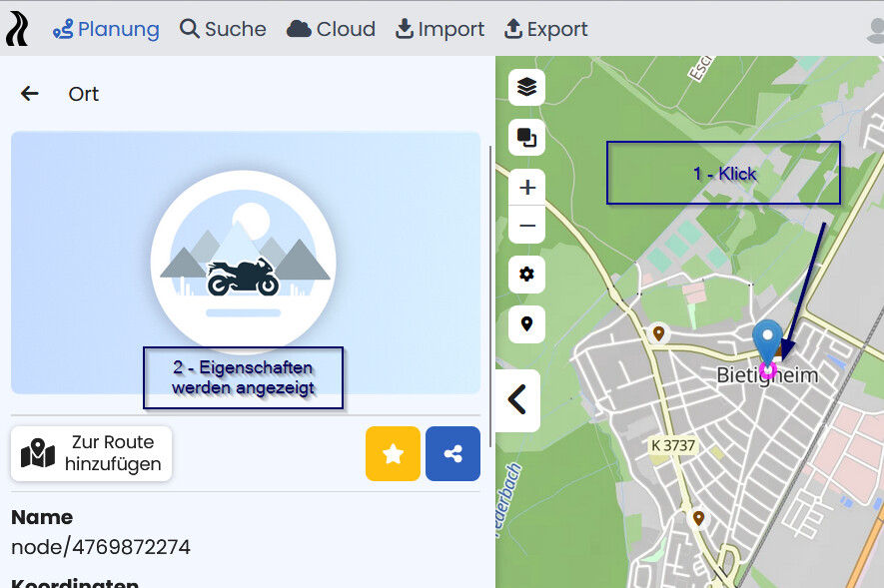Click the Export menu item

pyautogui.click(x=545, y=29)
